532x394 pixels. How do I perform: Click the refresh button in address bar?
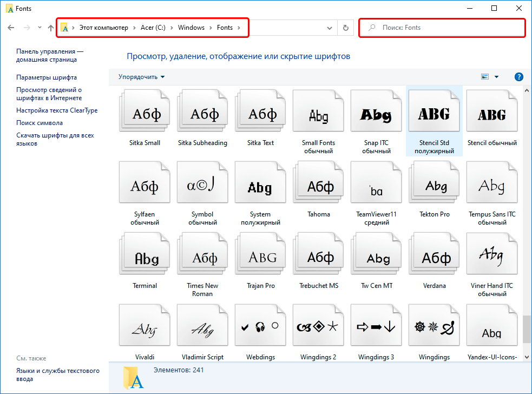click(x=345, y=28)
